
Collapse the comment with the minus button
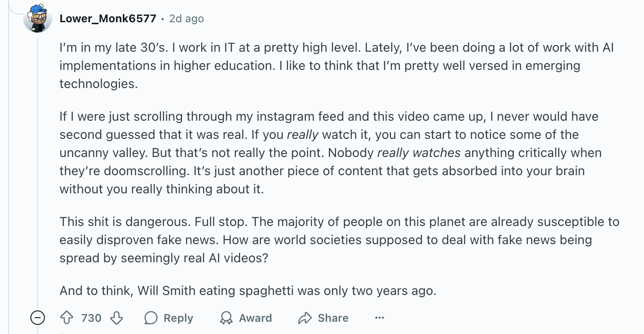coord(38,318)
